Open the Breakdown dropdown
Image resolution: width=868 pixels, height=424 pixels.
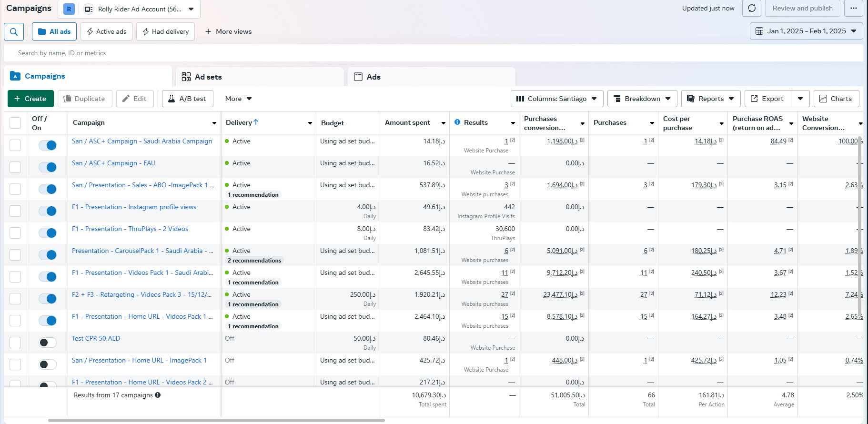coord(642,99)
